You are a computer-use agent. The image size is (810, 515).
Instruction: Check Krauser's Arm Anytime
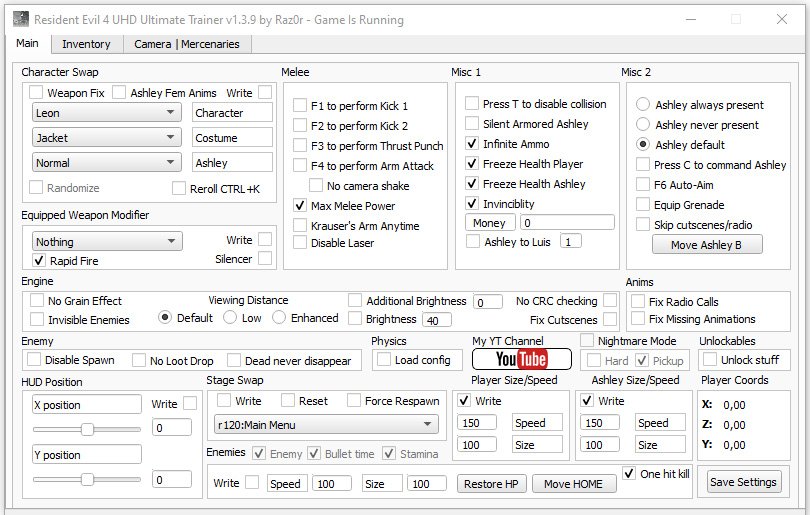[300, 225]
